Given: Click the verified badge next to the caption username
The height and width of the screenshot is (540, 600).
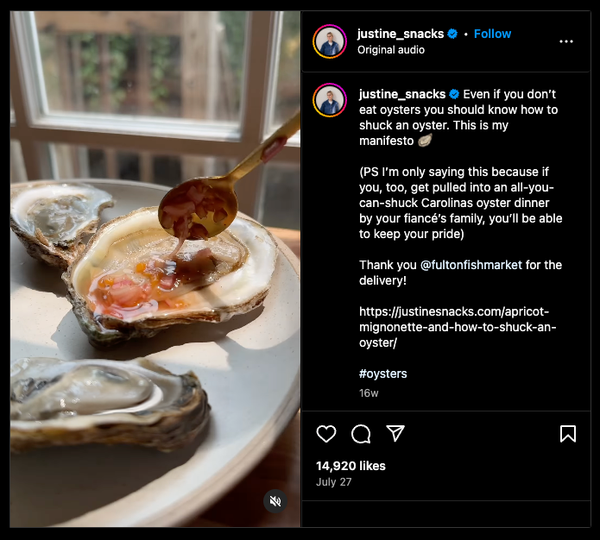Looking at the screenshot, I should coord(454,94).
